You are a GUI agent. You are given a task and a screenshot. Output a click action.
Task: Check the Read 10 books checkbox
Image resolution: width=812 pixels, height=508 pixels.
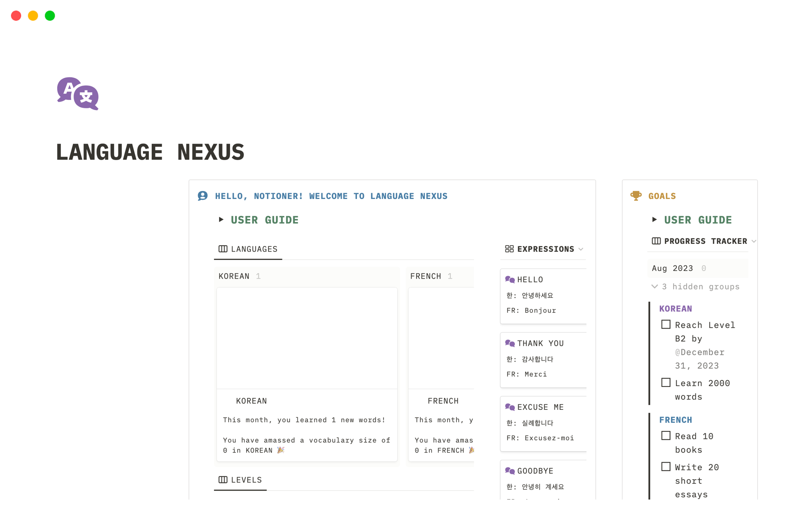[666, 436]
